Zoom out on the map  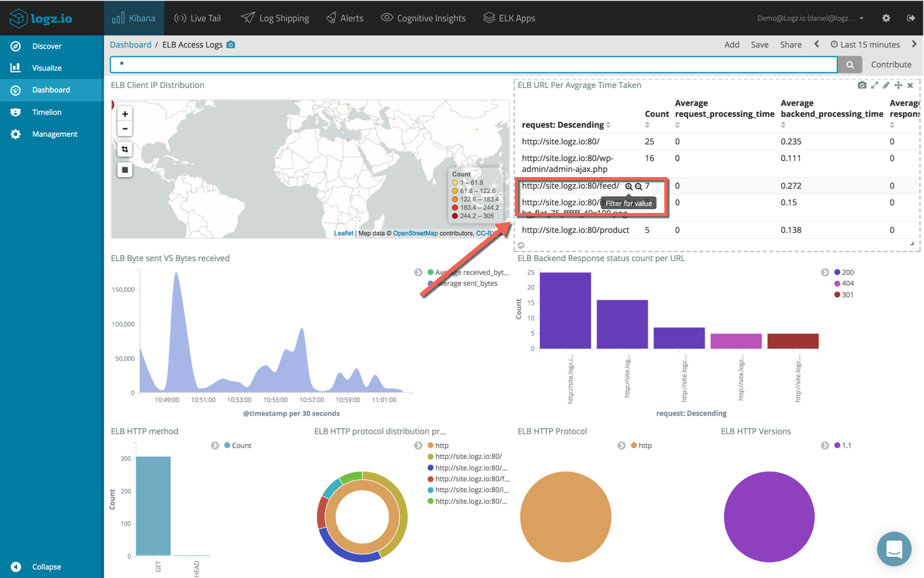click(125, 129)
